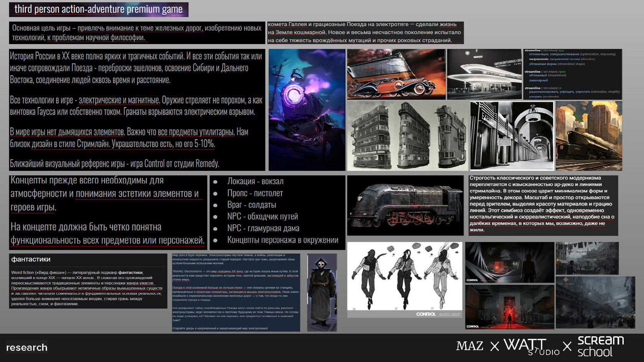Select the paragraph starting "Основная цель игры"

point(137,33)
